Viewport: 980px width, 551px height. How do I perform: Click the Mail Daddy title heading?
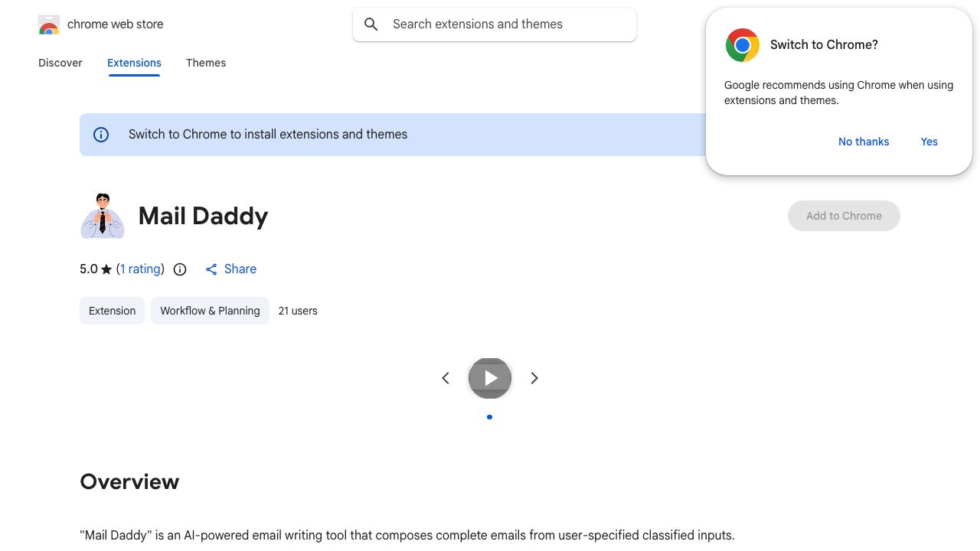(203, 216)
